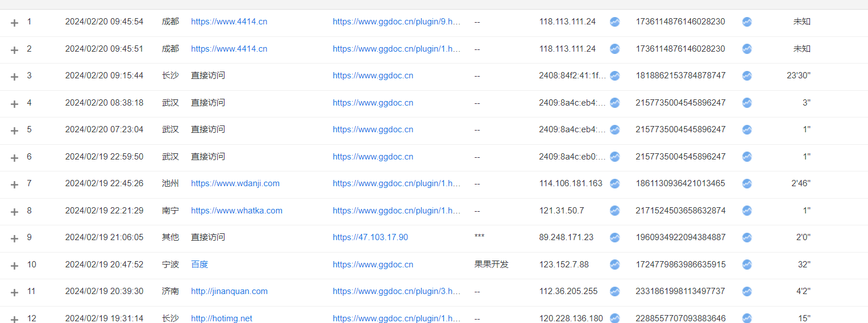Expand row 10 visit details
The height and width of the screenshot is (323, 868).
(x=15, y=265)
